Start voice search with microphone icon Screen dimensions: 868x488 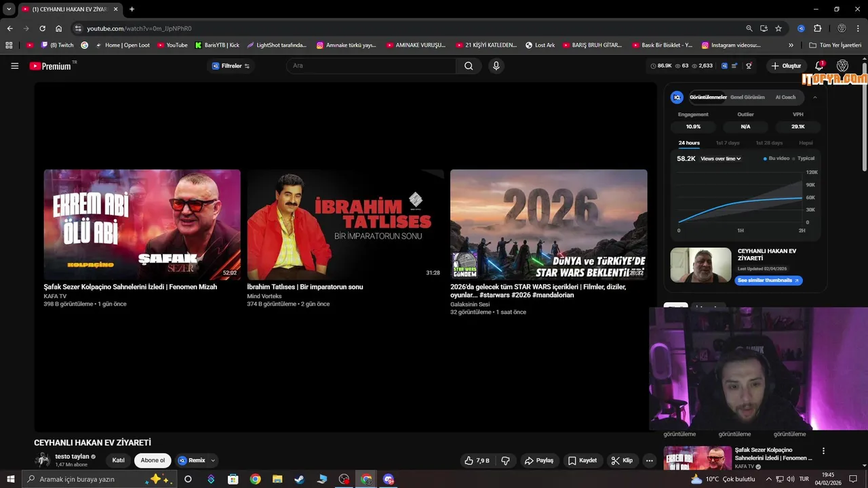point(496,66)
